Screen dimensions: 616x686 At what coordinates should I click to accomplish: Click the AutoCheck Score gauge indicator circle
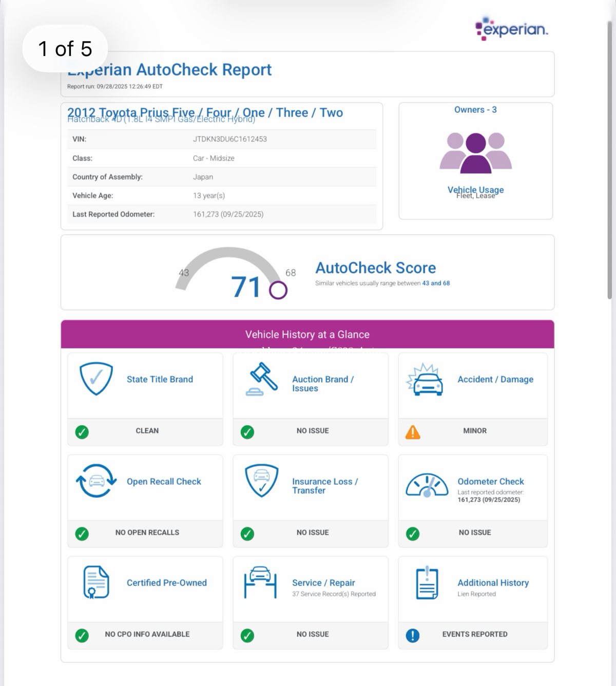(x=278, y=290)
